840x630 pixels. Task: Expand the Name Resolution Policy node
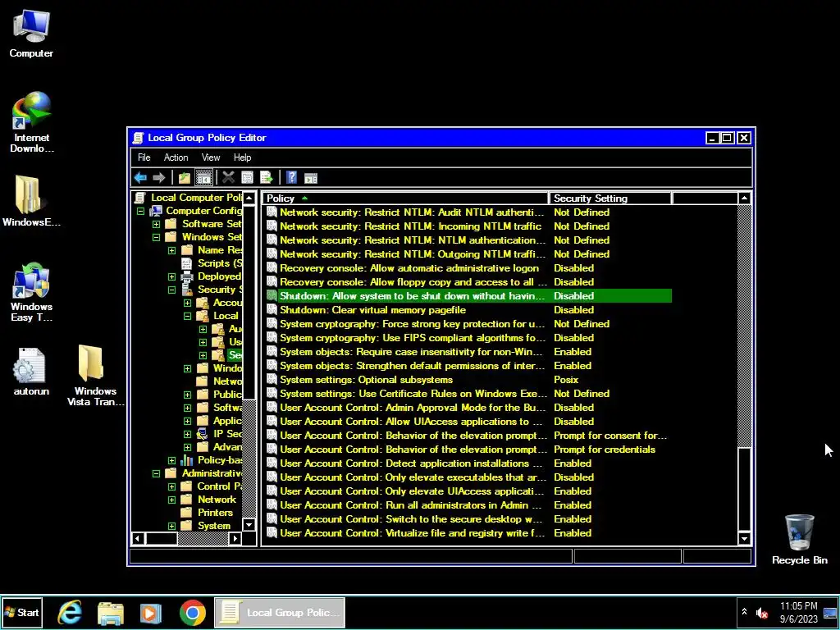[171, 250]
